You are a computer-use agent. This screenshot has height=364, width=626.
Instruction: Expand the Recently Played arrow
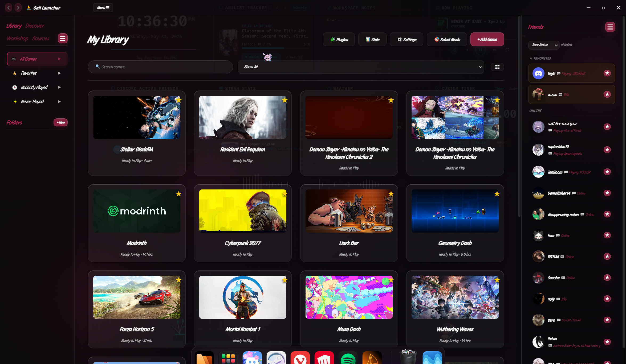59,87
